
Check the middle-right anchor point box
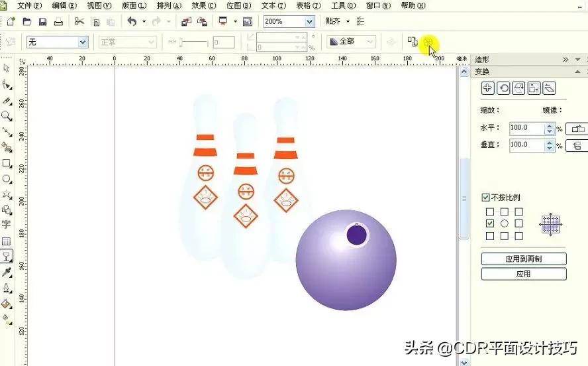point(518,223)
